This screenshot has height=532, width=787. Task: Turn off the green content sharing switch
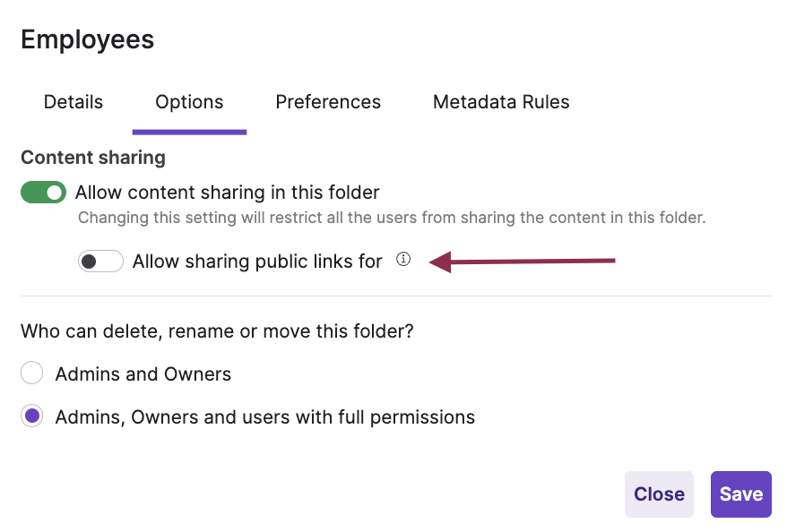[43, 192]
